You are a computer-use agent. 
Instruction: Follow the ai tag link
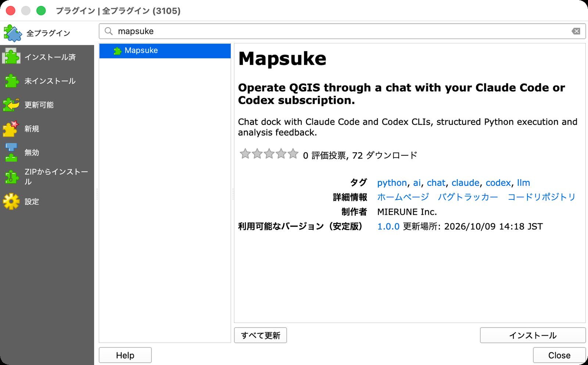click(417, 183)
